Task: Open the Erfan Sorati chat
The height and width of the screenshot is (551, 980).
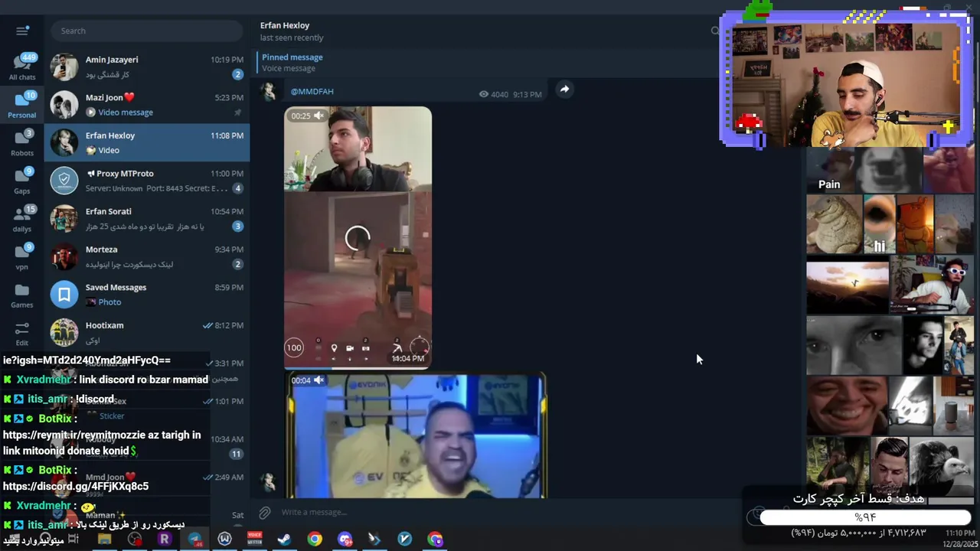Action: click(x=147, y=218)
